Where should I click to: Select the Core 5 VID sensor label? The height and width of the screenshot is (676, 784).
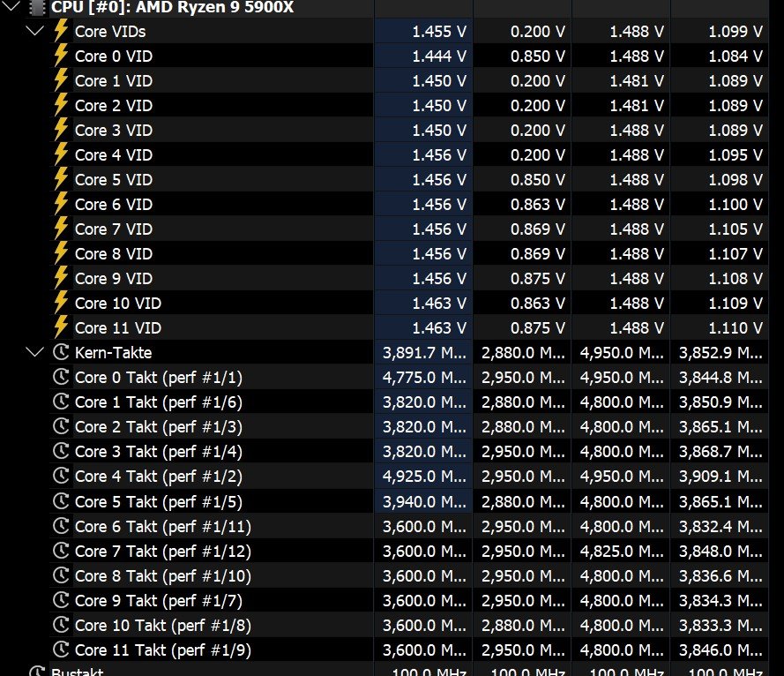[114, 180]
